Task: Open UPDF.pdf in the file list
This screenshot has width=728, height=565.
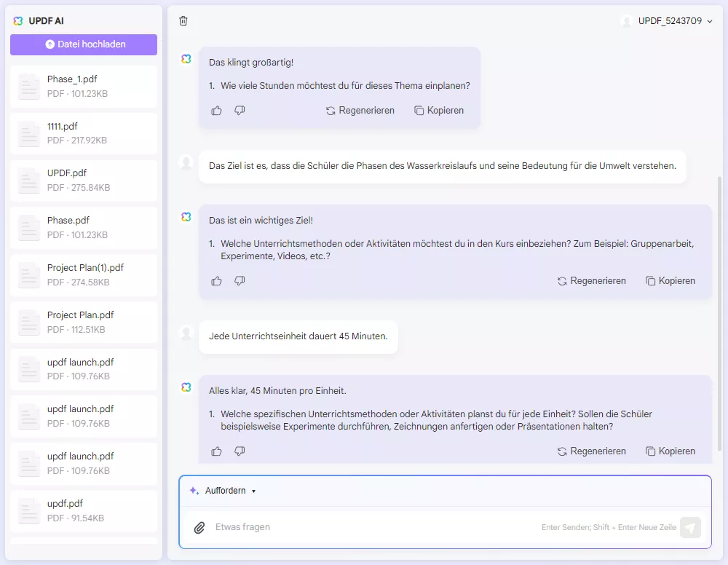Action: pyautogui.click(x=84, y=181)
